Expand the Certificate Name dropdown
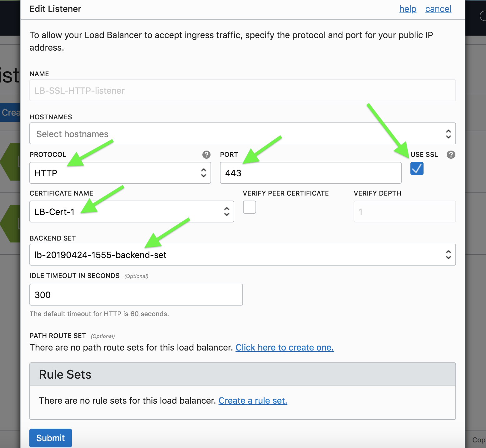 click(x=131, y=212)
